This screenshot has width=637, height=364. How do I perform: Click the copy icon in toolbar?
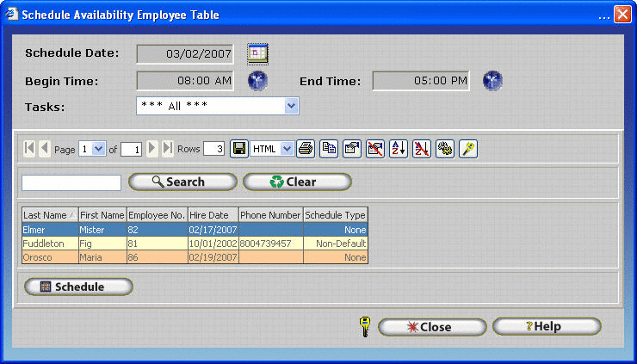pyautogui.click(x=329, y=149)
